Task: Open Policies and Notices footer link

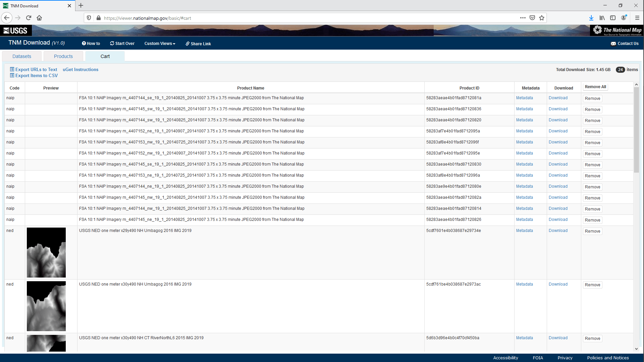Action: [608, 358]
